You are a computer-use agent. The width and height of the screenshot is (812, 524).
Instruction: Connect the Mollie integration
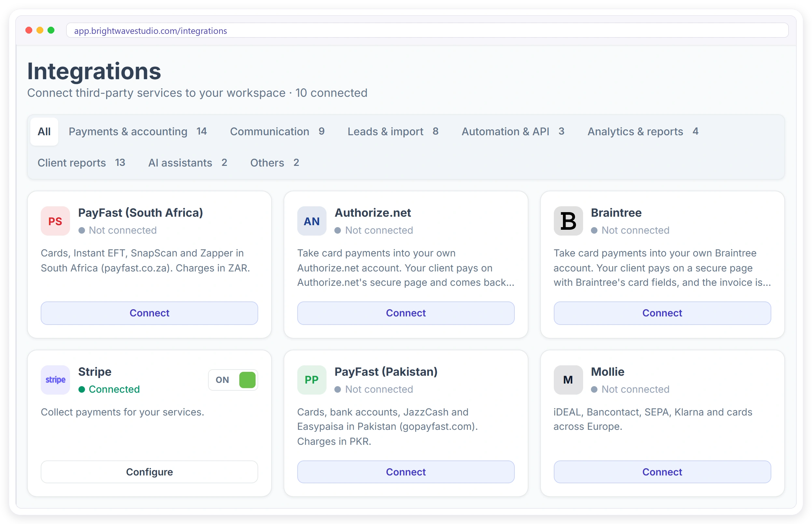tap(662, 472)
